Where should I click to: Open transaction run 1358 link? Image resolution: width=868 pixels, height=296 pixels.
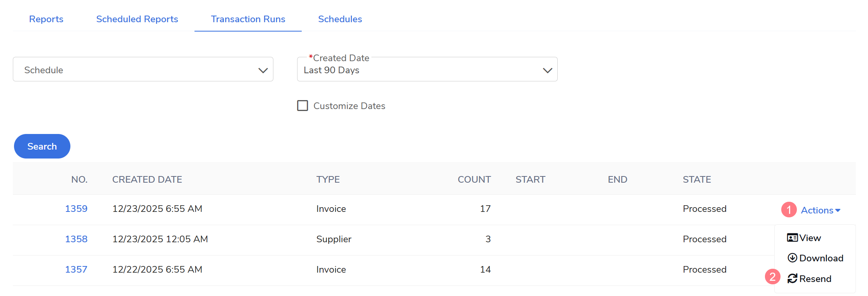pos(76,239)
